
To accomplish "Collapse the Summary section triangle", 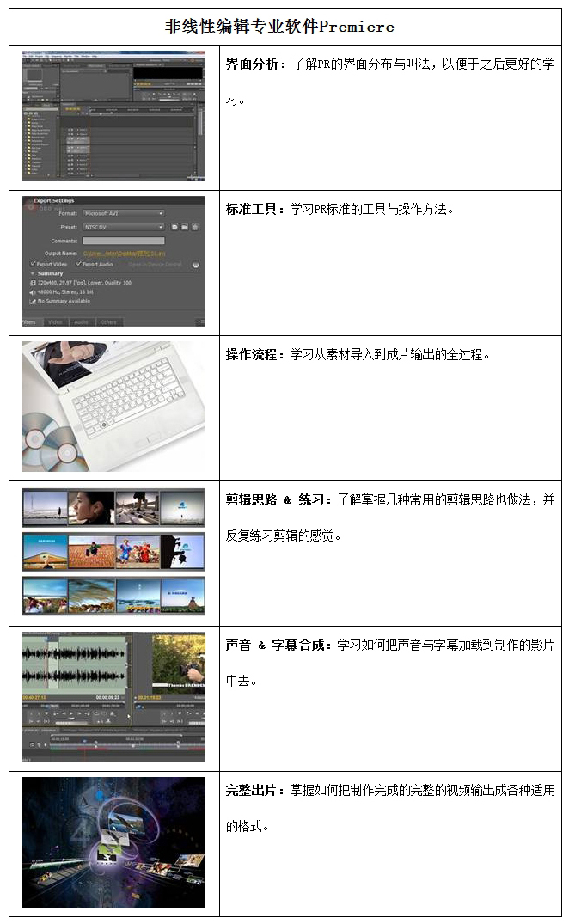I will 32,274.
